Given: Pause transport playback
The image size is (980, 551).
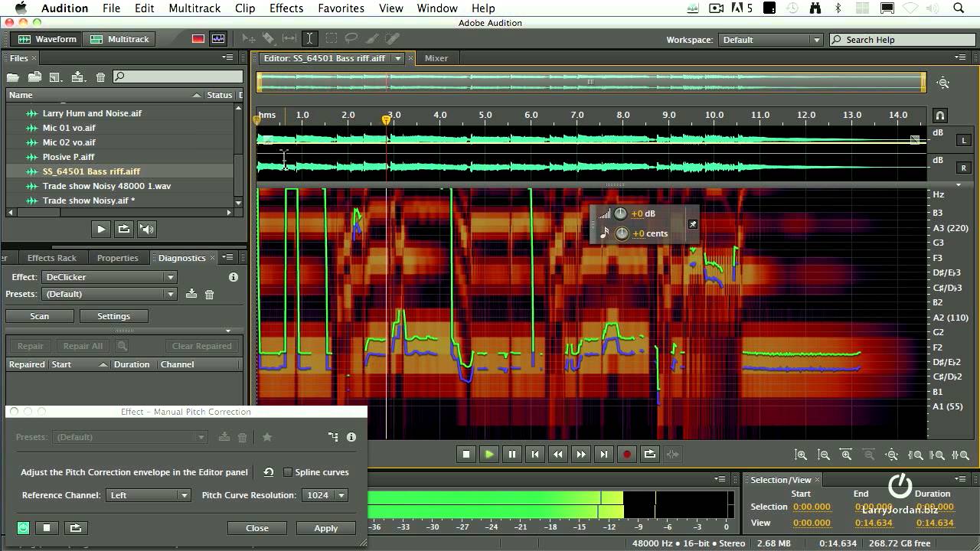Looking at the screenshot, I should pyautogui.click(x=512, y=454).
